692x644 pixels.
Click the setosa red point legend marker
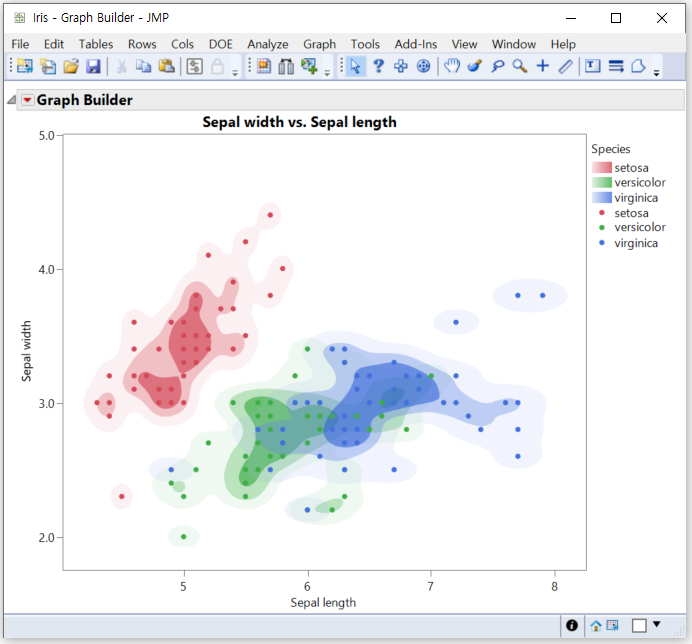tap(602, 213)
